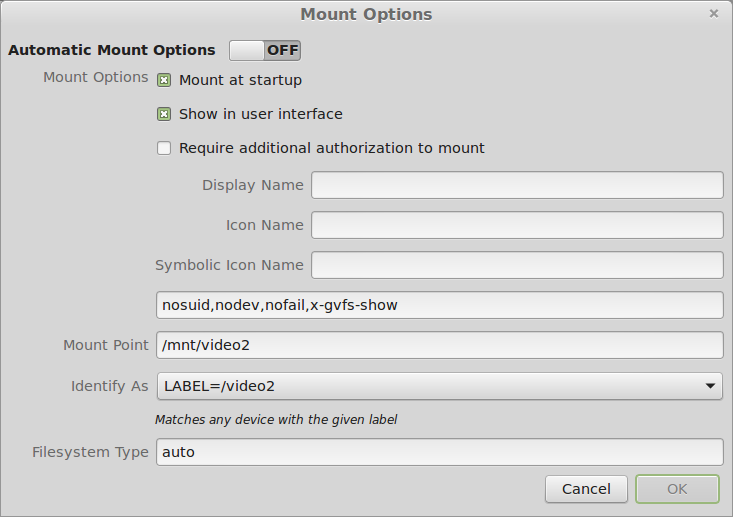Click into the Display Name field

[x=517, y=185]
